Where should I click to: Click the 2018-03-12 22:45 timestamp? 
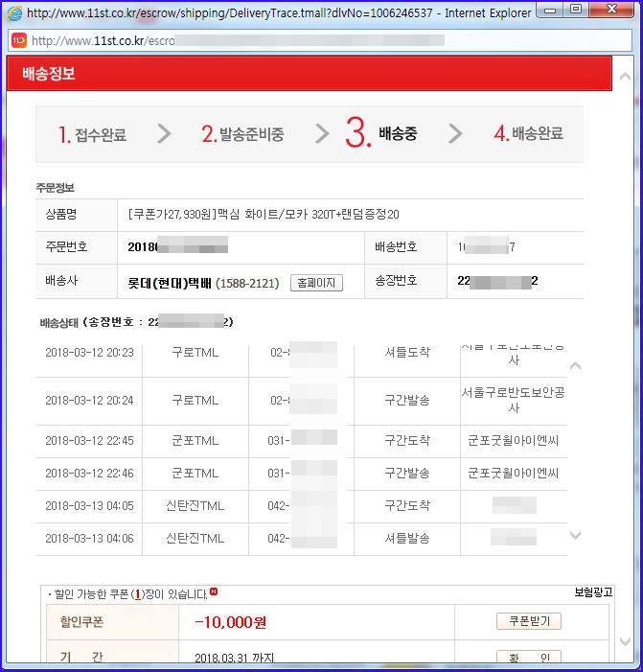coord(89,441)
